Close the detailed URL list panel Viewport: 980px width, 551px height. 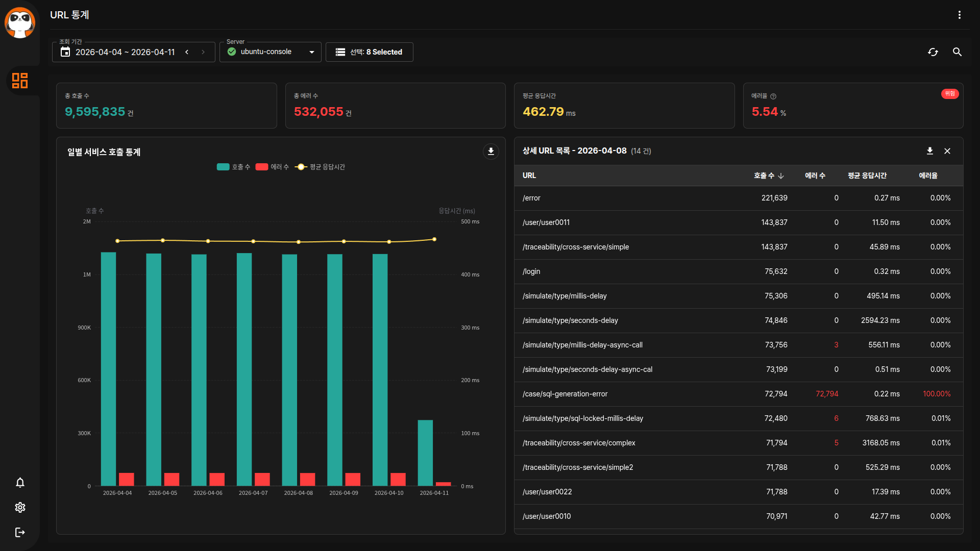click(x=947, y=151)
